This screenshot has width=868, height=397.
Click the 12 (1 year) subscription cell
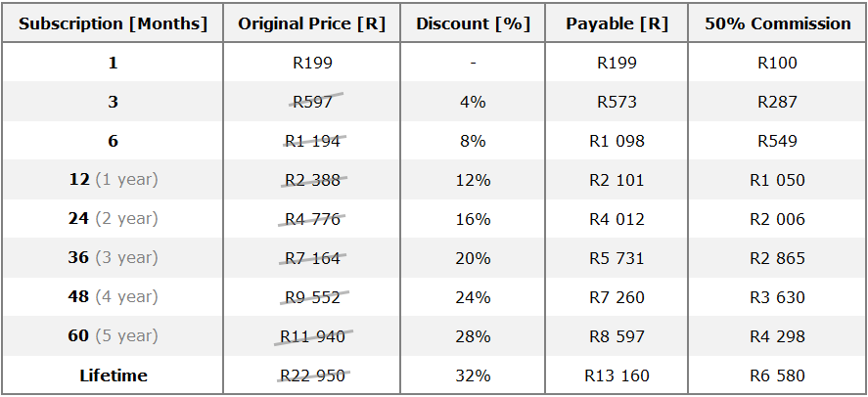pyautogui.click(x=113, y=180)
